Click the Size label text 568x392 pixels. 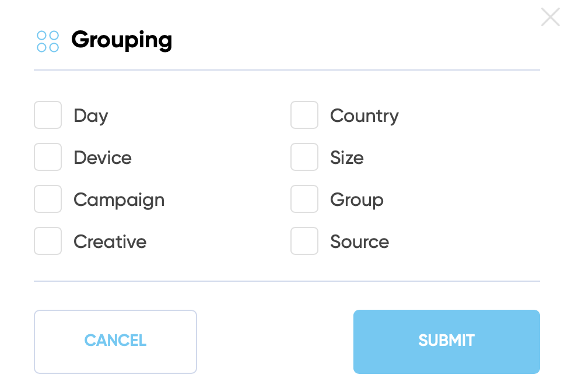tap(347, 157)
